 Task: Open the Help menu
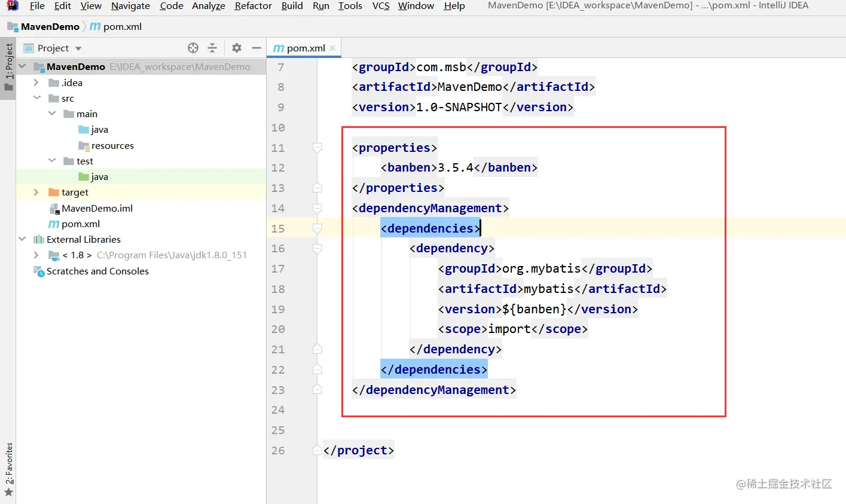point(454,6)
